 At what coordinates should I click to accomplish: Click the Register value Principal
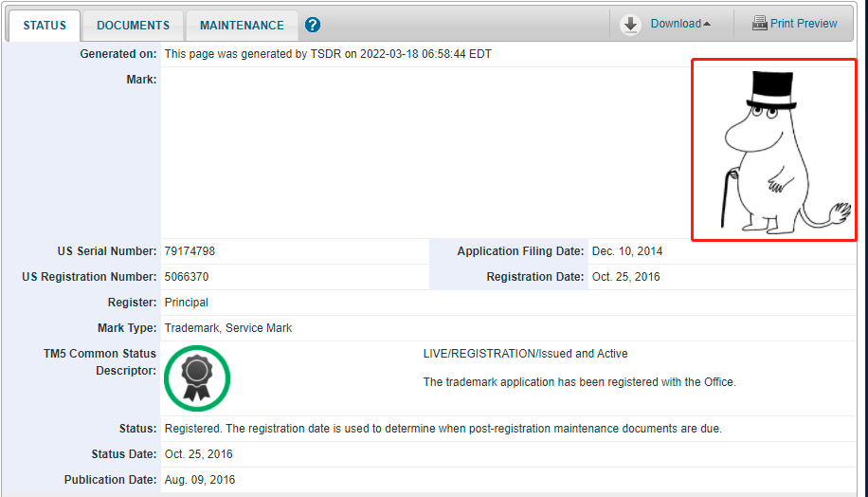187,303
